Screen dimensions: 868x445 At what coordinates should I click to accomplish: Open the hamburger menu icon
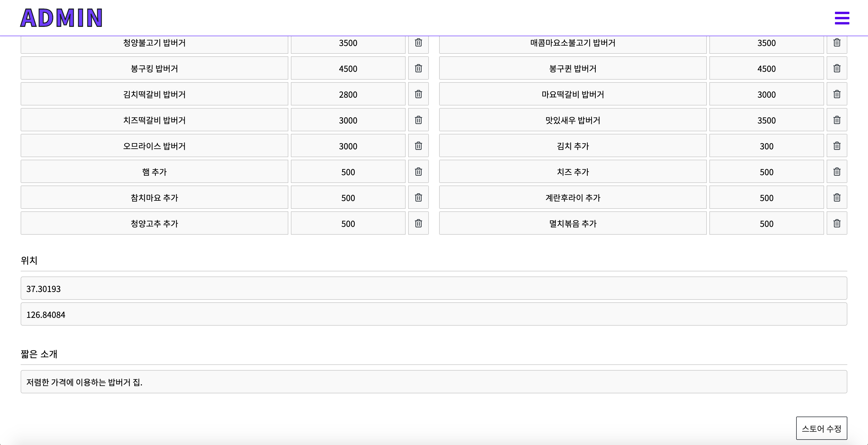(x=842, y=18)
